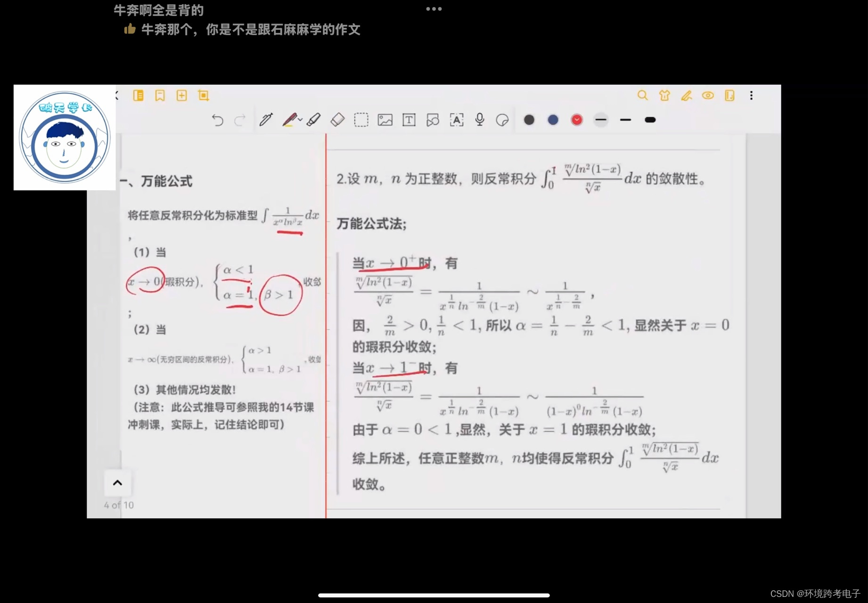868x603 pixels.
Task: Insert an image with picture tool
Action: (385, 120)
